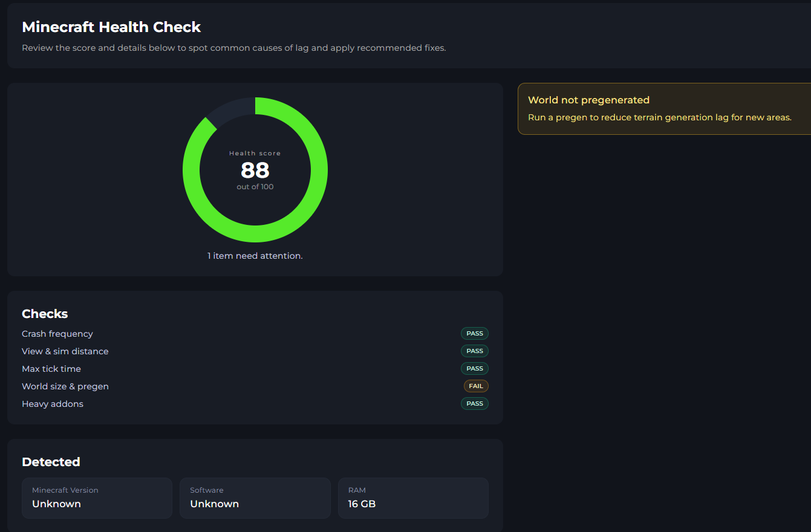The width and height of the screenshot is (811, 532).
Task: Click the Checks section heading
Action: (x=45, y=314)
